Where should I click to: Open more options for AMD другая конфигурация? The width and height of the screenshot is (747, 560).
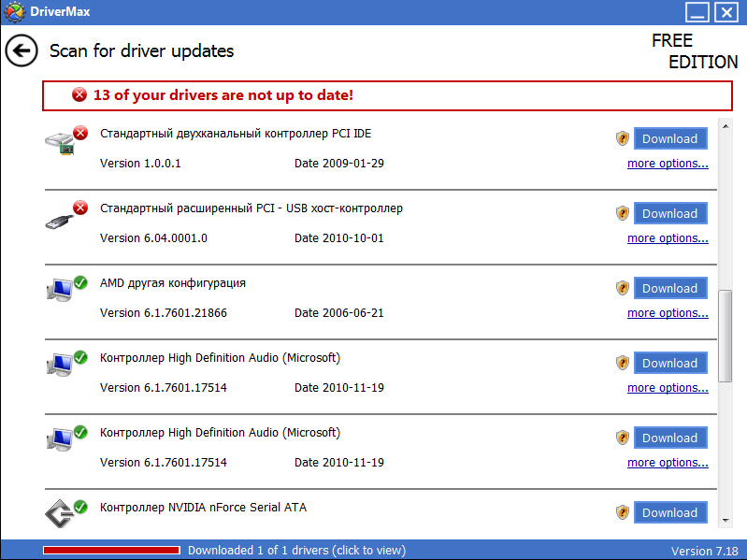[668, 313]
